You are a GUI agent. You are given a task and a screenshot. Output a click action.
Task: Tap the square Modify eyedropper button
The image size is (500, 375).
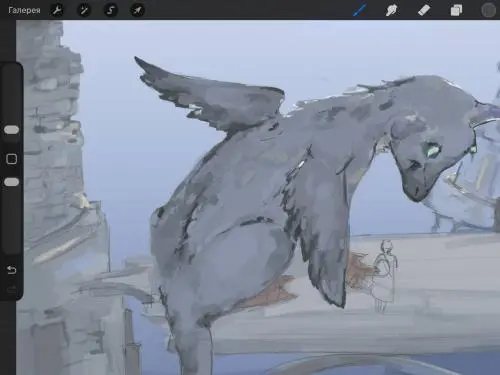[12, 159]
